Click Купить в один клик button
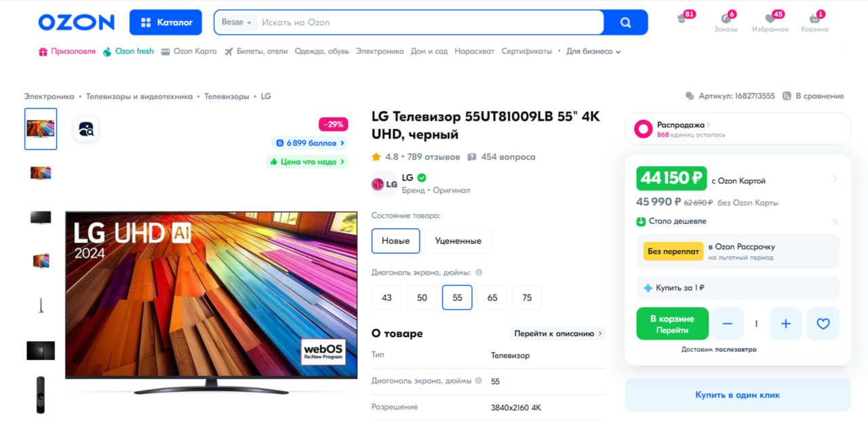This screenshot has width=868, height=421. pos(737,395)
